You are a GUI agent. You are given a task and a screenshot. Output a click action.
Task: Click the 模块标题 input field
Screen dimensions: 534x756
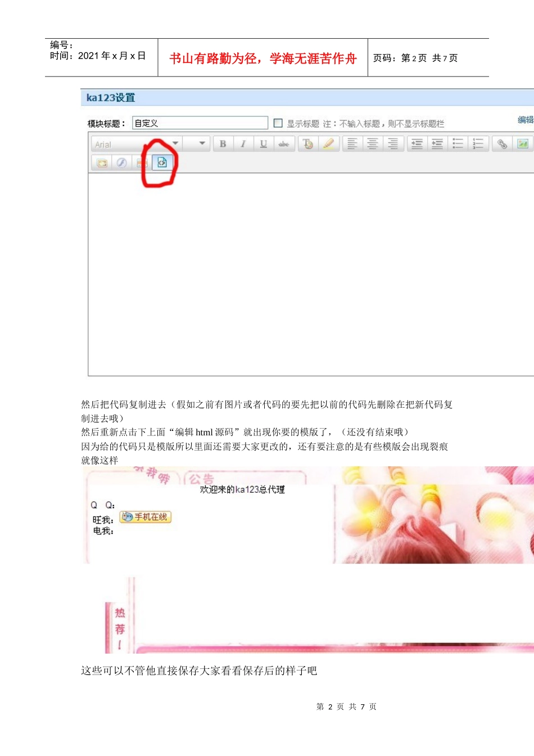pos(200,123)
